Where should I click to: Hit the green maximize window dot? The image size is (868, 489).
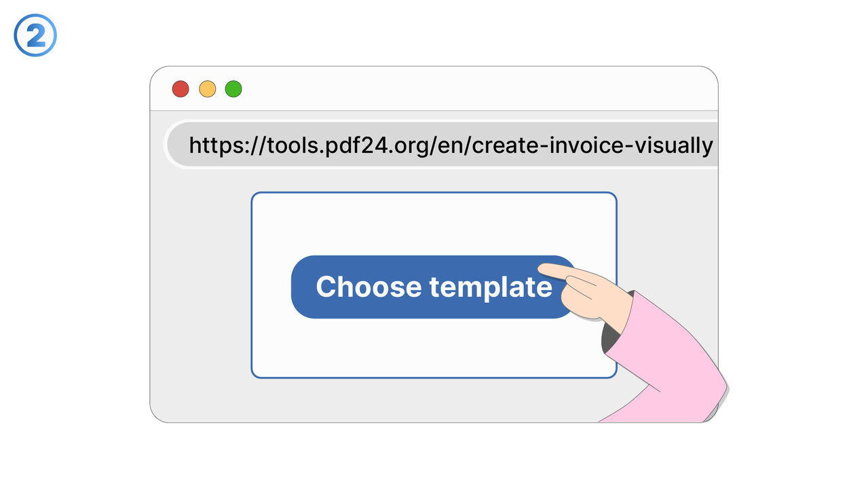233,89
